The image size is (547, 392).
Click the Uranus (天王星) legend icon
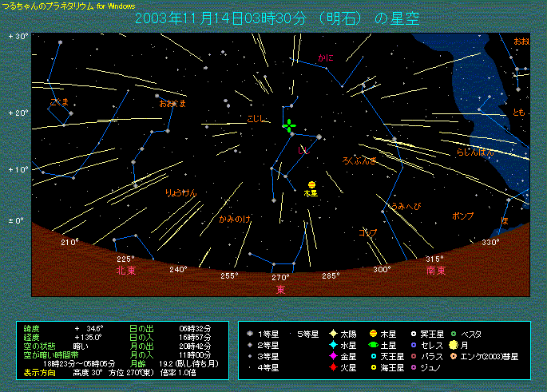click(373, 356)
